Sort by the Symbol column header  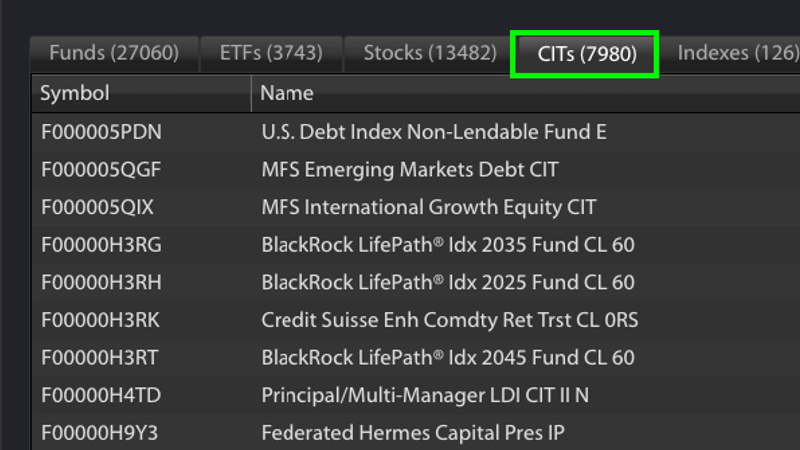pos(141,93)
